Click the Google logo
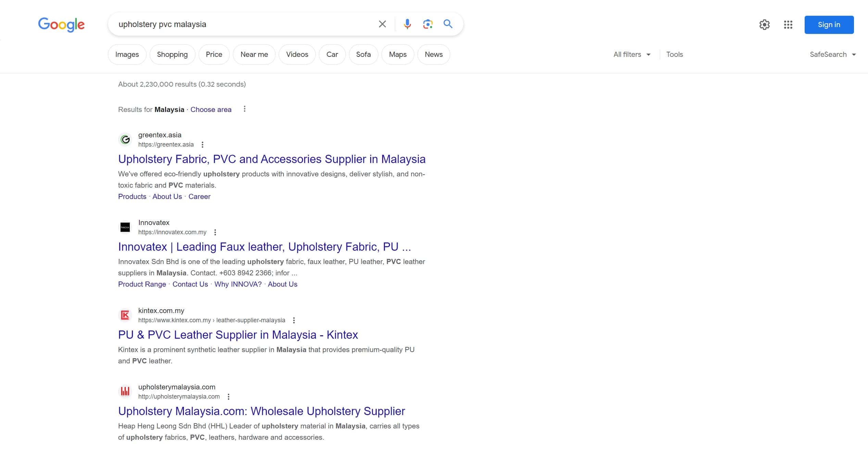The height and width of the screenshot is (450, 868). [x=61, y=25]
